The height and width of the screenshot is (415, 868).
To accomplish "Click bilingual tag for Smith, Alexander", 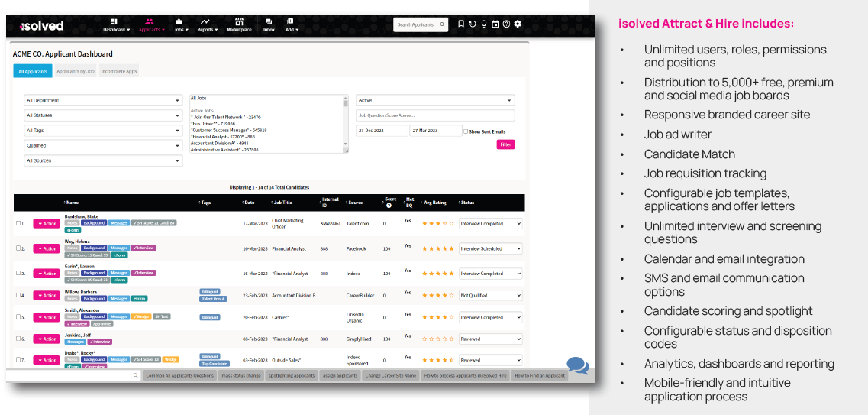I will point(210,317).
